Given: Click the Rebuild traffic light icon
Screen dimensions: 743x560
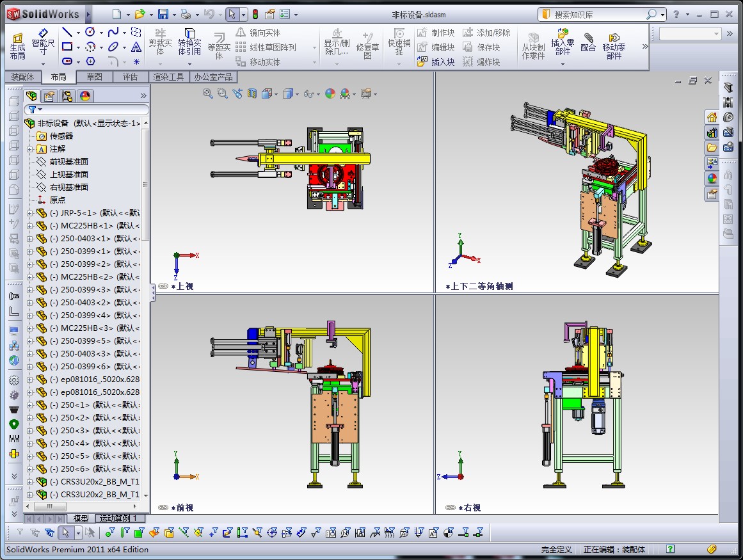Looking at the screenshot, I should 255,14.
